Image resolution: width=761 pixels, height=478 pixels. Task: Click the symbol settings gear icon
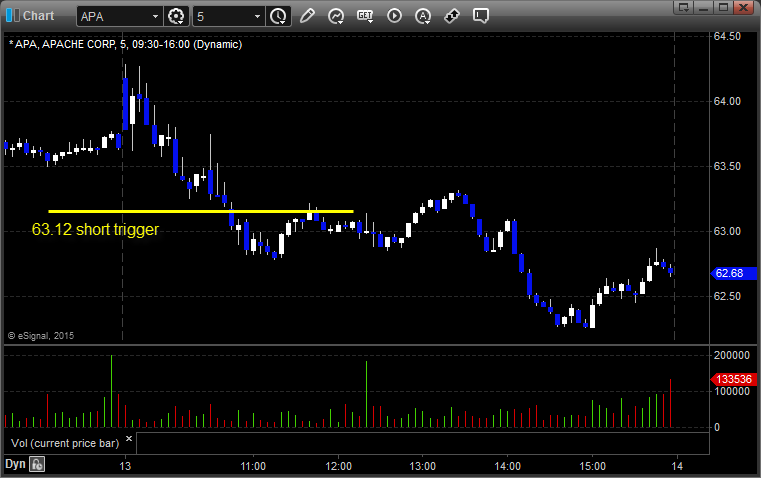[177, 16]
